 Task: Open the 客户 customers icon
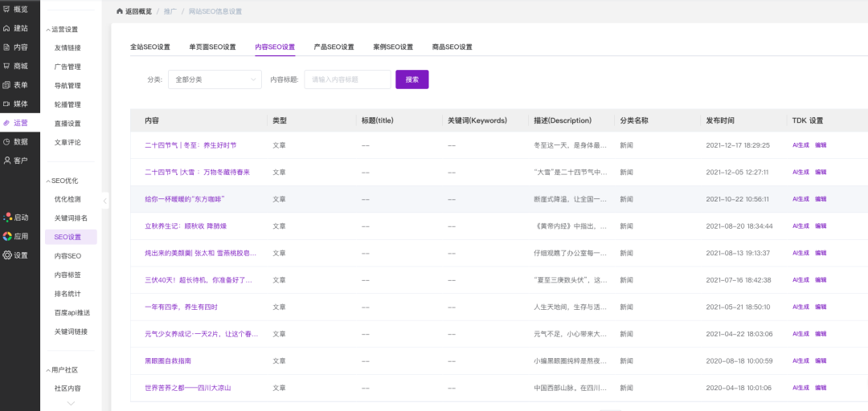(7, 161)
